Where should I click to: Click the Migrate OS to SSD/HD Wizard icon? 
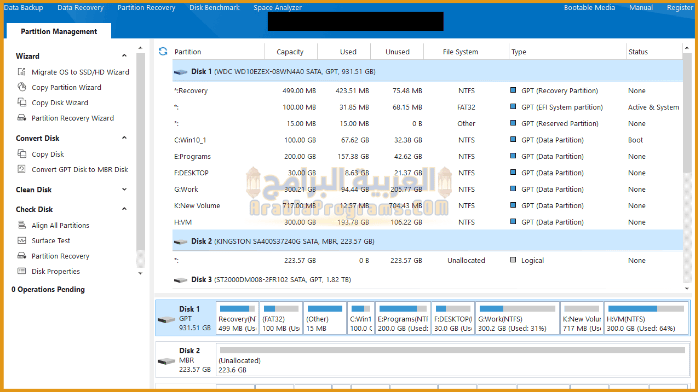point(21,72)
